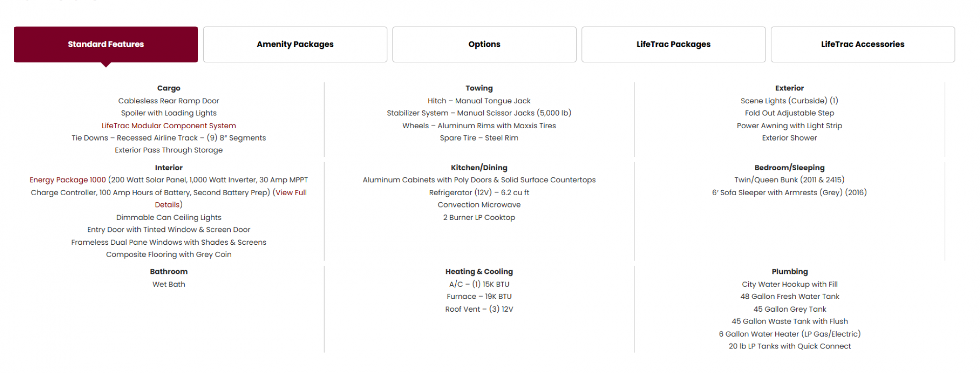The height and width of the screenshot is (373, 980).
Task: Select the Standard Features tab
Action: [106, 44]
